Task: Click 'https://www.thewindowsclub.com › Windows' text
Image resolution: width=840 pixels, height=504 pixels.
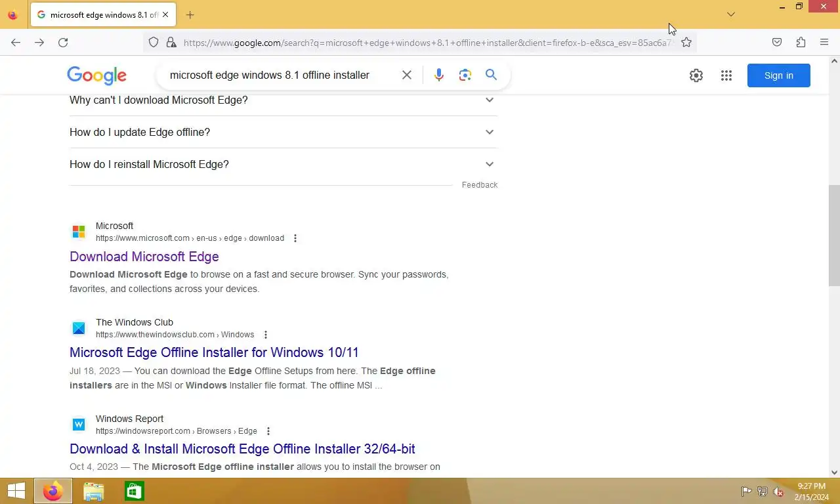Action: click(175, 335)
